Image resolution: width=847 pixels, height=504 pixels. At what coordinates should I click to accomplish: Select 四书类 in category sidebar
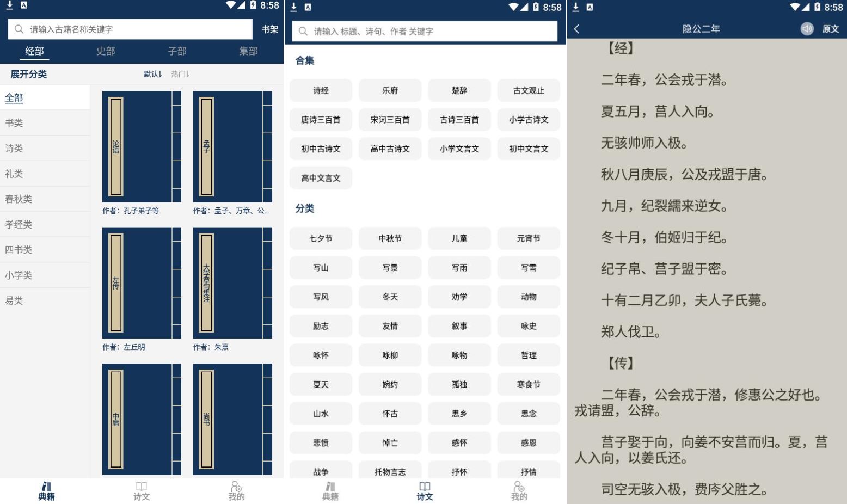click(45, 250)
